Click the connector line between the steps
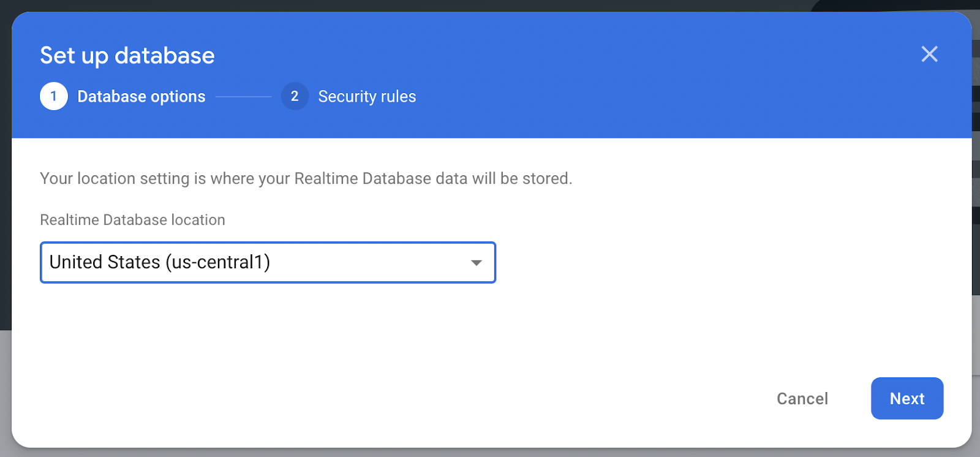This screenshot has height=457, width=980. 243,97
